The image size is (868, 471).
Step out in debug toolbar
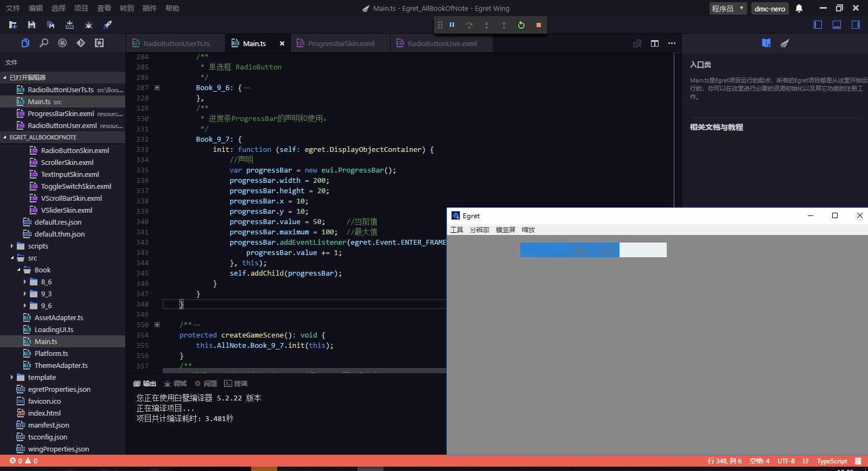tap(504, 25)
